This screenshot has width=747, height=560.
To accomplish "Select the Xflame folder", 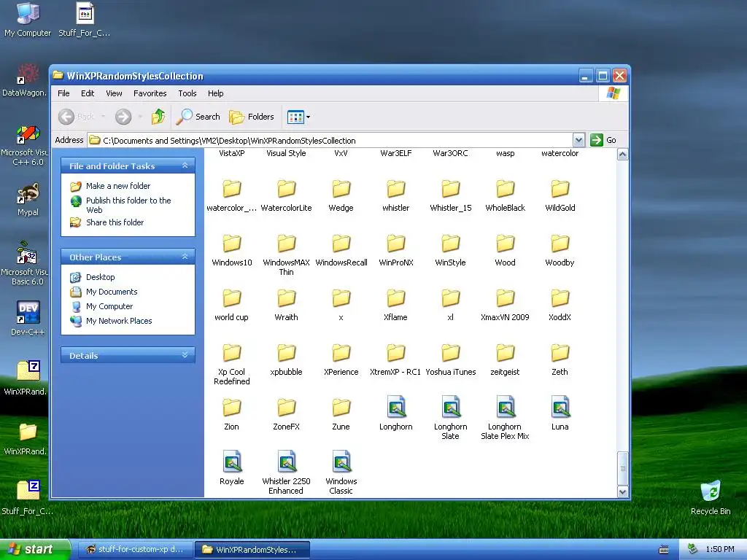I will tap(395, 306).
